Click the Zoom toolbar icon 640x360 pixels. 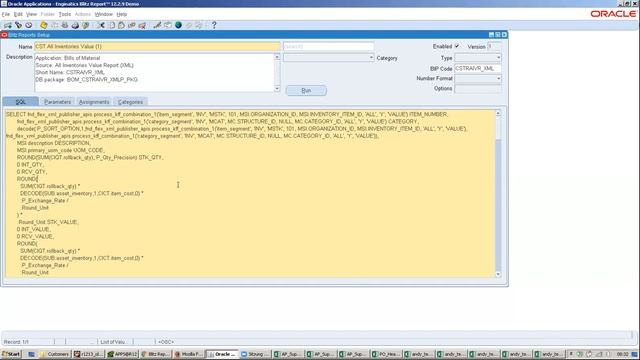[x=168, y=25]
